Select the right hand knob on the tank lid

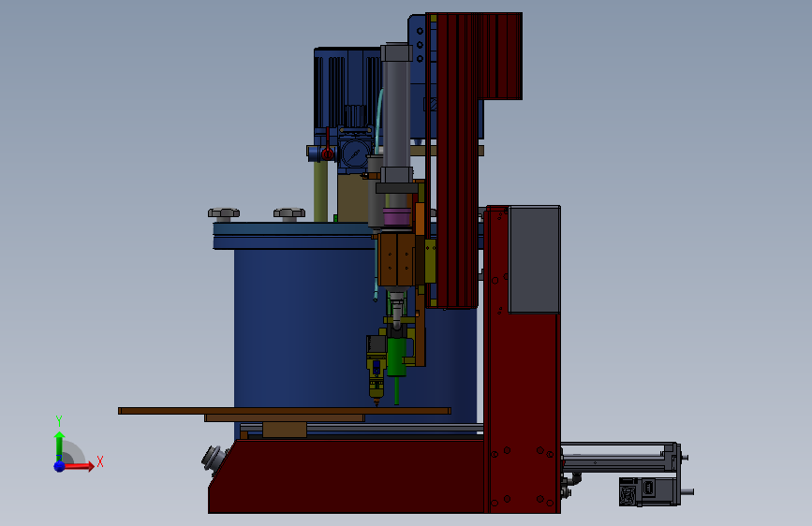click(x=289, y=213)
